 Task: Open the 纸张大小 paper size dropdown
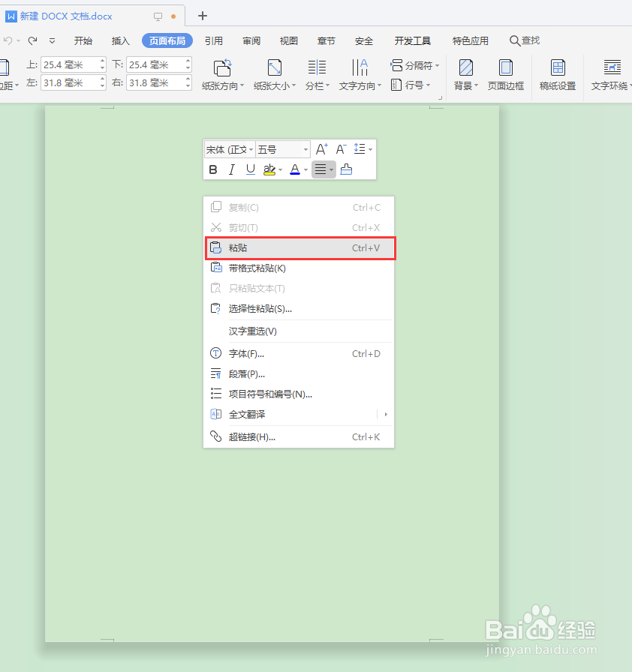[275, 74]
